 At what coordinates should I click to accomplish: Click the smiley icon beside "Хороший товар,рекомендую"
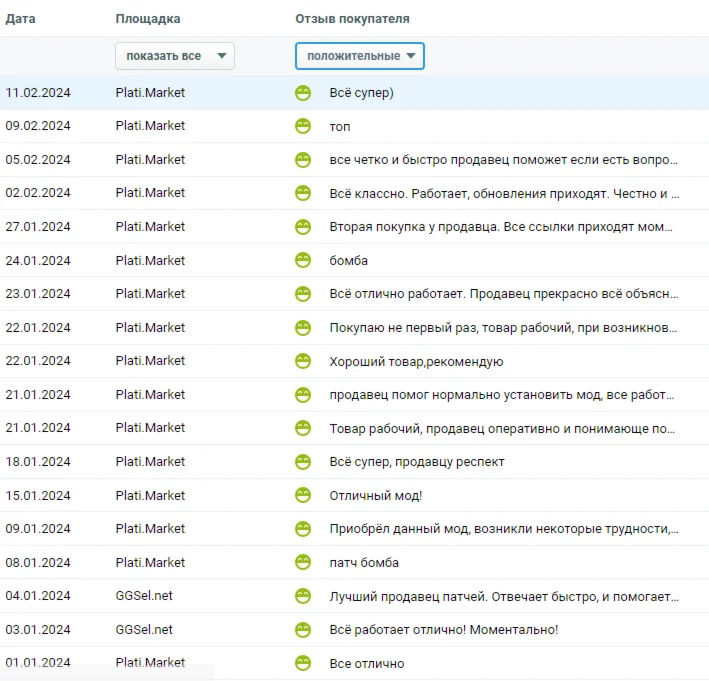(303, 361)
